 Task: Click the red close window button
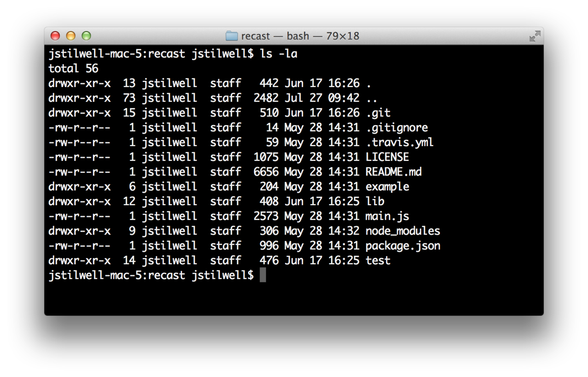55,36
